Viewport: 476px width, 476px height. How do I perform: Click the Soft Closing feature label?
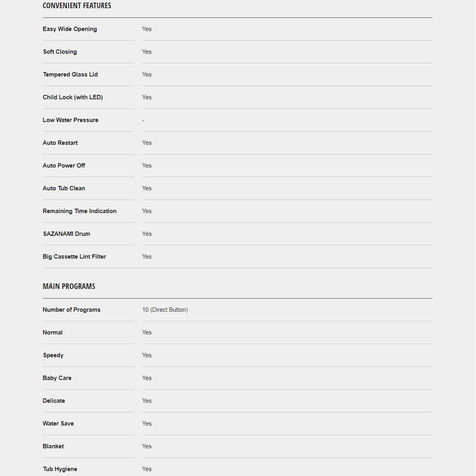click(x=60, y=52)
